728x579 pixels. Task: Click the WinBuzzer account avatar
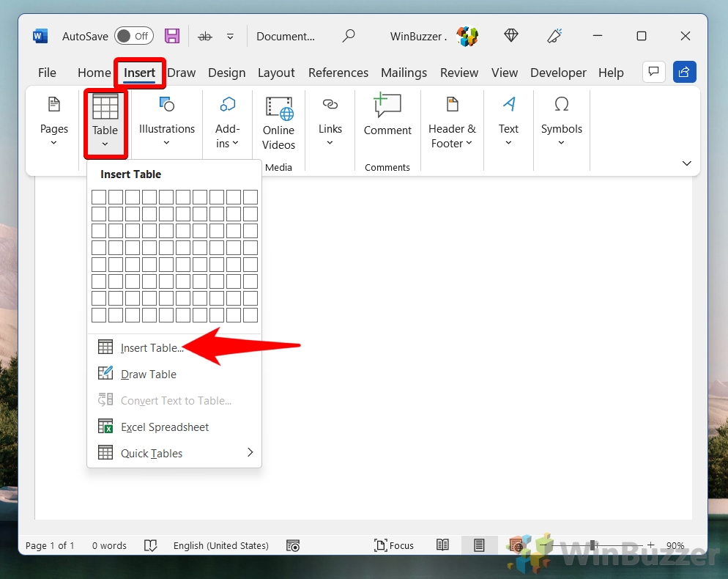[x=467, y=36]
